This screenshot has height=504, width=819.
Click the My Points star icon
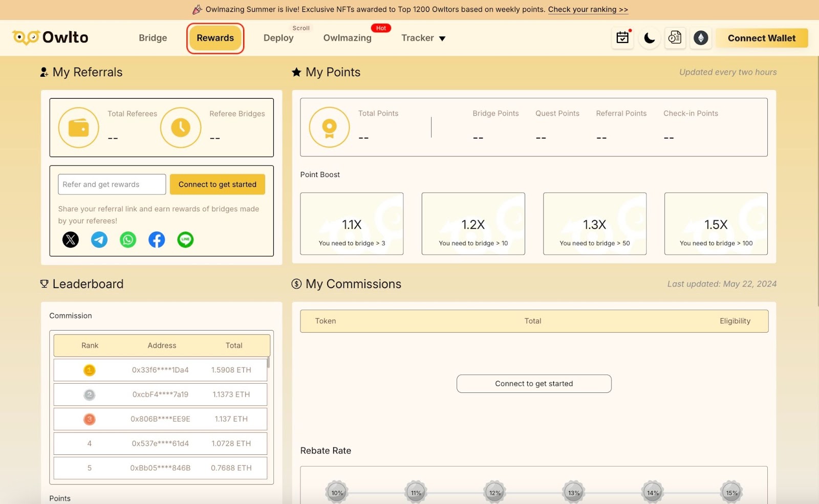296,72
